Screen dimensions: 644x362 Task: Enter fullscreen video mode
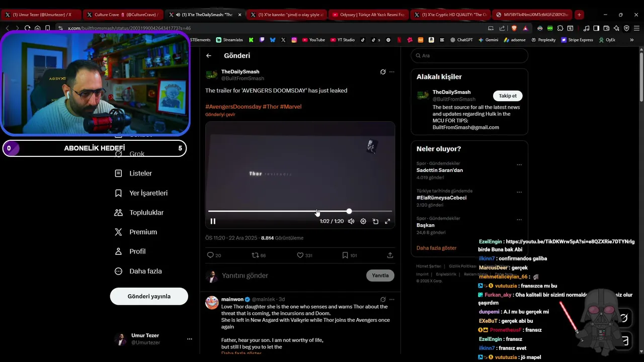tap(387, 221)
